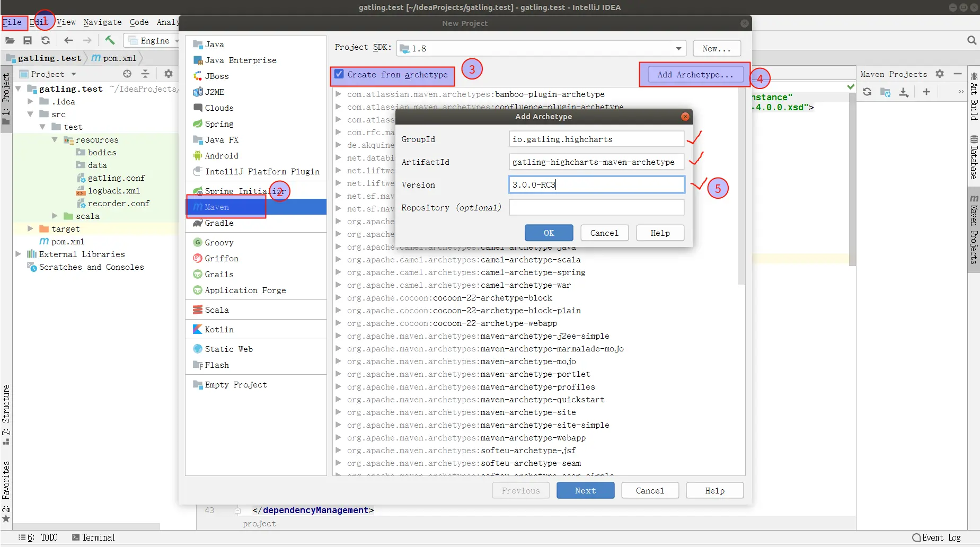Image resolution: width=980 pixels, height=547 pixels.
Task: Open the Database side tab
Action: point(974,157)
